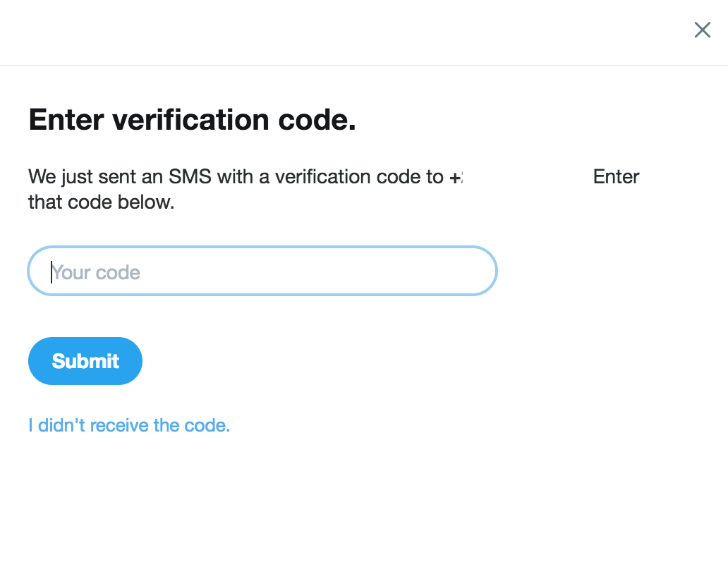Place the cursor in the rounded code field

262,271
